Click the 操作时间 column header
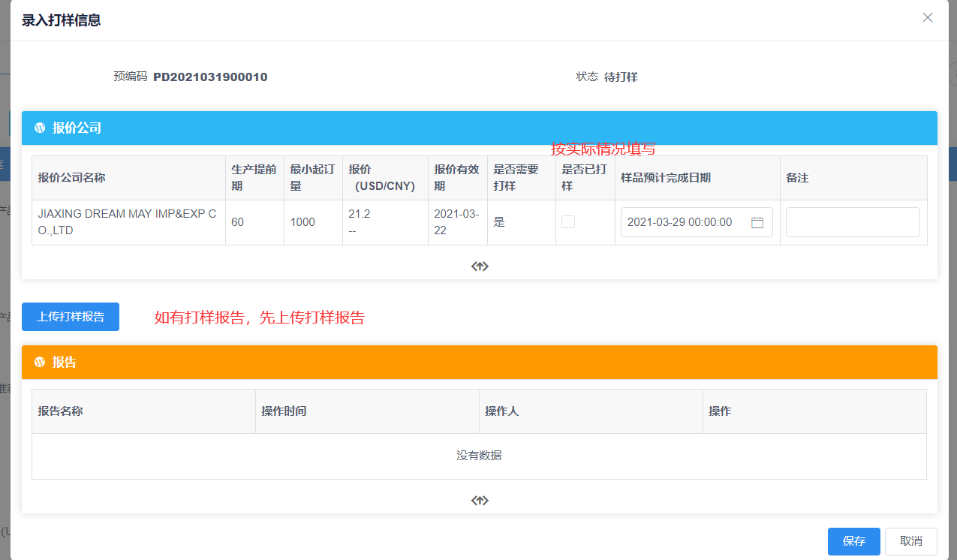This screenshot has height=560, width=957. pyautogui.click(x=367, y=411)
